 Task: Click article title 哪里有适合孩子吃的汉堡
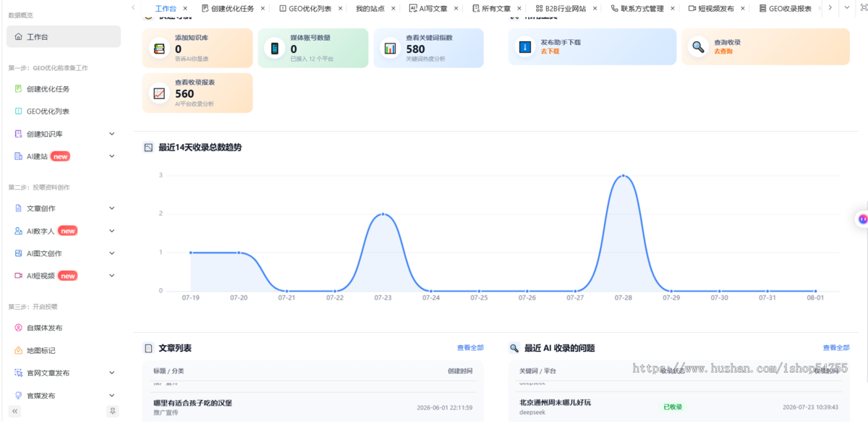192,402
